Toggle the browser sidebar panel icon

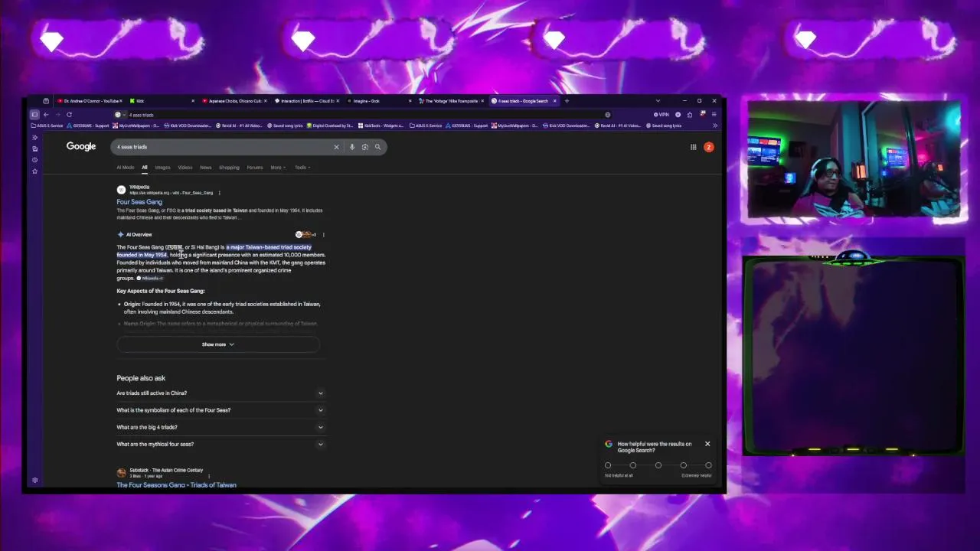pos(34,115)
